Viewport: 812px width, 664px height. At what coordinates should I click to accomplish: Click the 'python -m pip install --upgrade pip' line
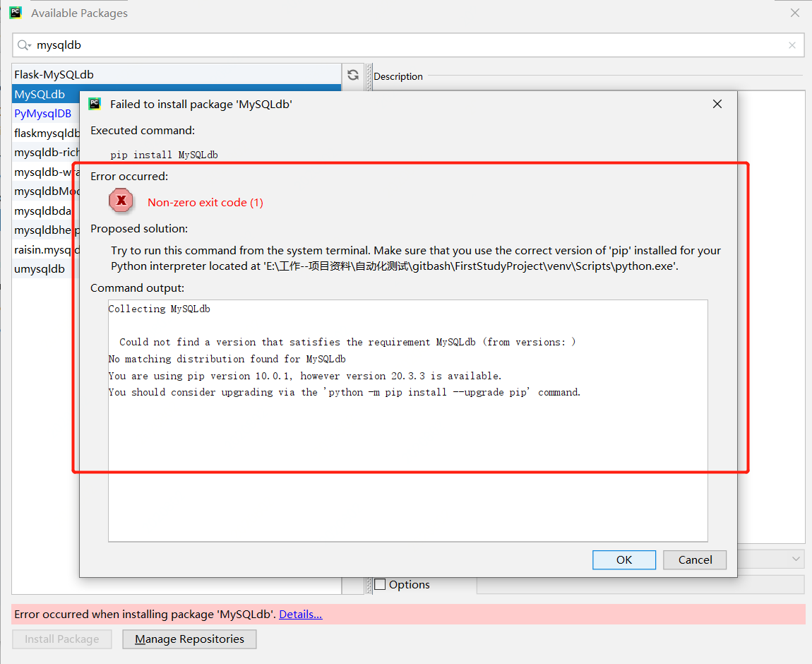point(345,392)
